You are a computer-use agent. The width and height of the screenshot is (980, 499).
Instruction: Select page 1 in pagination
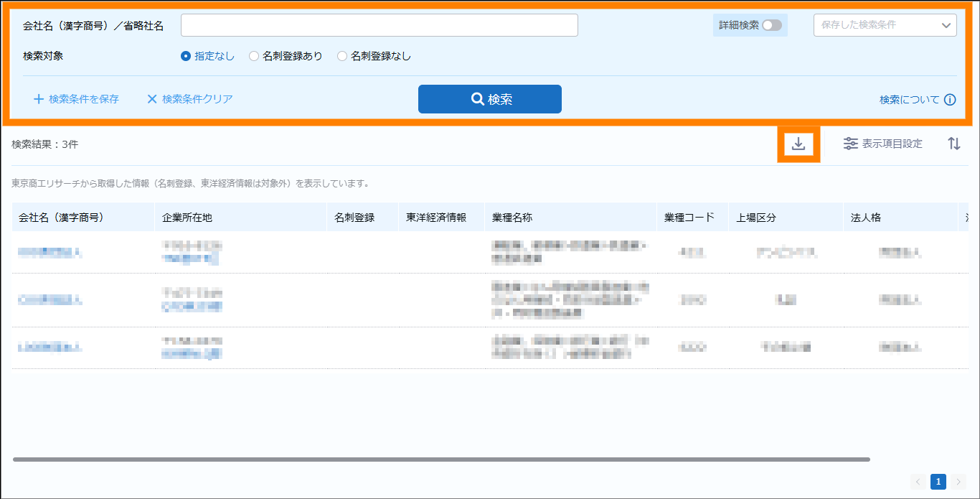[x=938, y=482]
